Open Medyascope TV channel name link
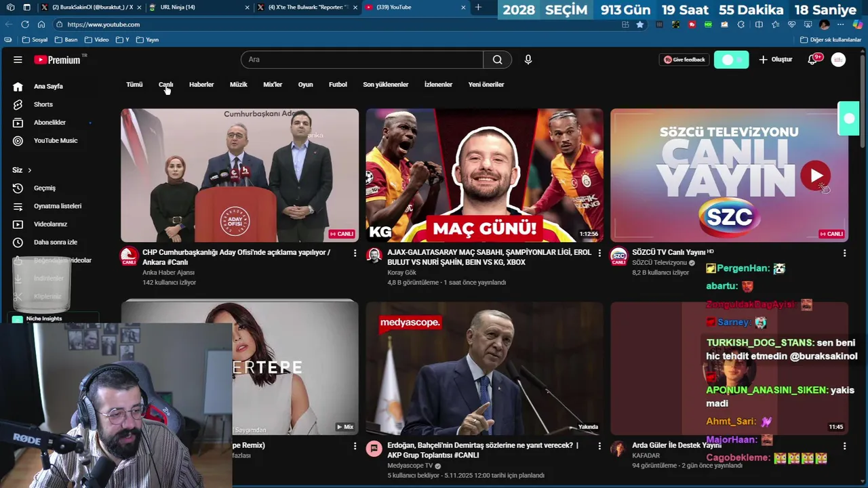The width and height of the screenshot is (868, 488). tap(410, 466)
